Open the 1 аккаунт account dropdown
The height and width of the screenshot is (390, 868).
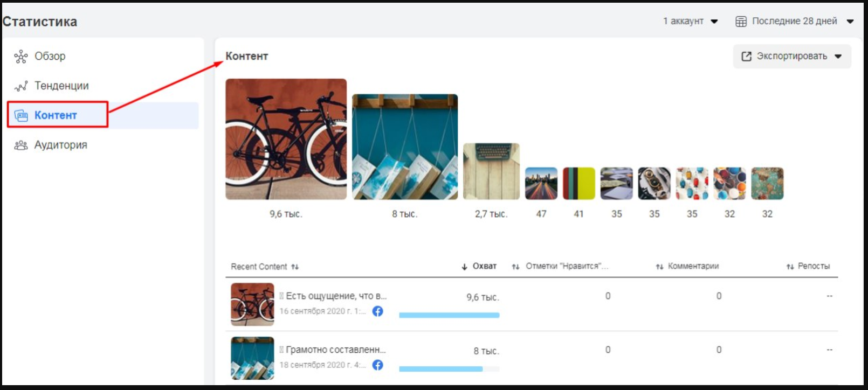[690, 22]
